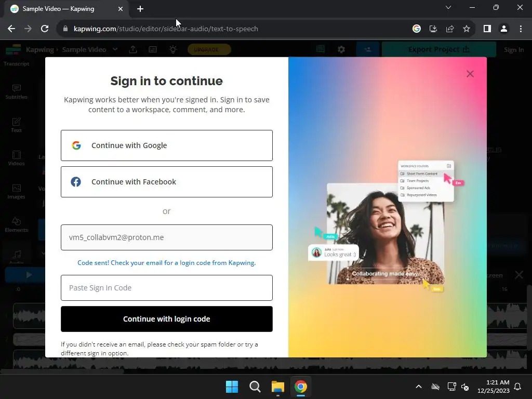Click the UPGRADE button
Image resolution: width=532 pixels, height=399 pixels.
pos(209,49)
